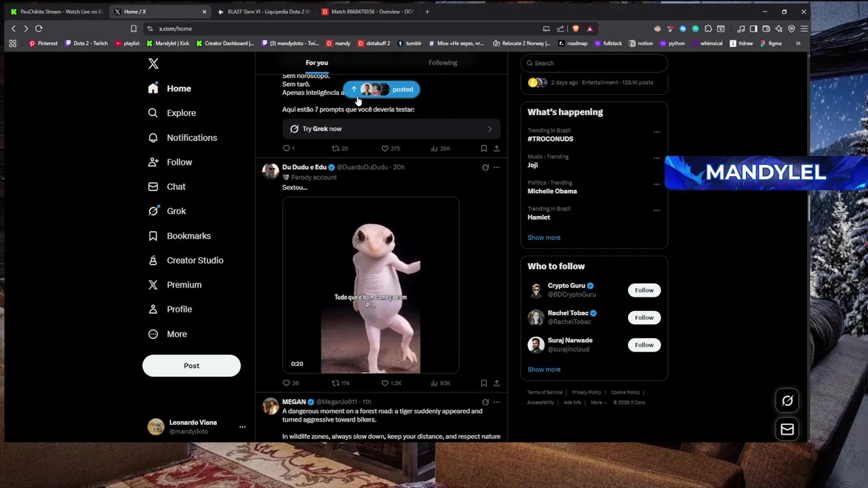Open a new browser tab
The width and height of the screenshot is (868, 488).
point(427,12)
